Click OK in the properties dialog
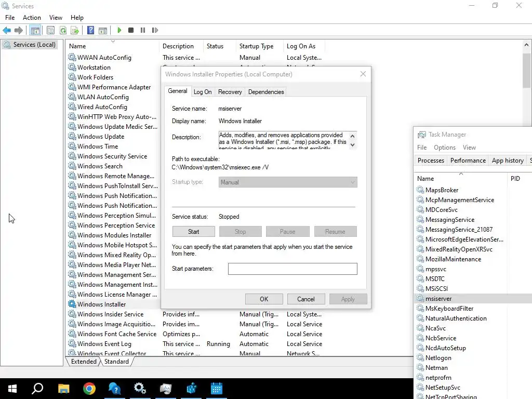This screenshot has height=399, width=532. (x=264, y=299)
